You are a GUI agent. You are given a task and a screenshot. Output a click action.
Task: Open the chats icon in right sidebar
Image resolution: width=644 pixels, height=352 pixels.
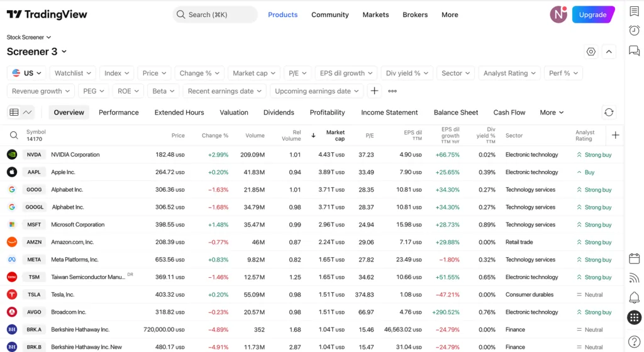(x=634, y=50)
